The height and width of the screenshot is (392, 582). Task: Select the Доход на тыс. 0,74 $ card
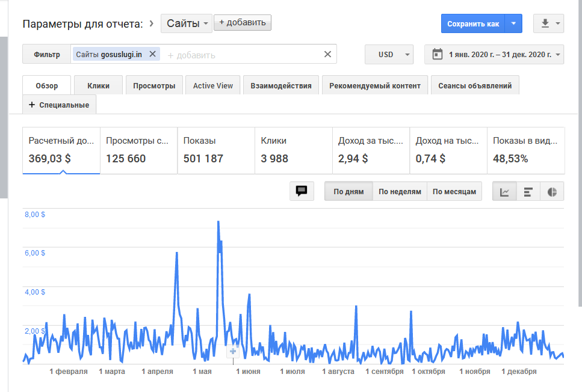click(448, 150)
